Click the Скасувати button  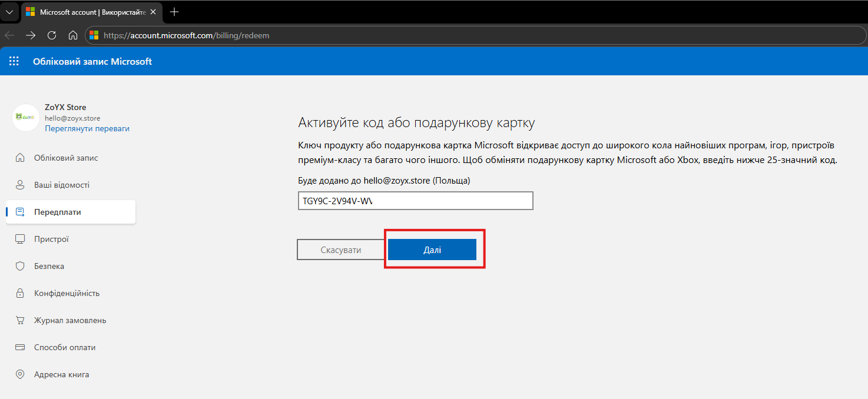click(341, 250)
